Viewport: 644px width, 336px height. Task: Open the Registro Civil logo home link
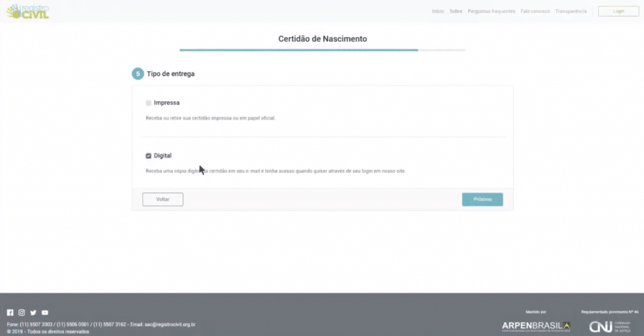(28, 11)
